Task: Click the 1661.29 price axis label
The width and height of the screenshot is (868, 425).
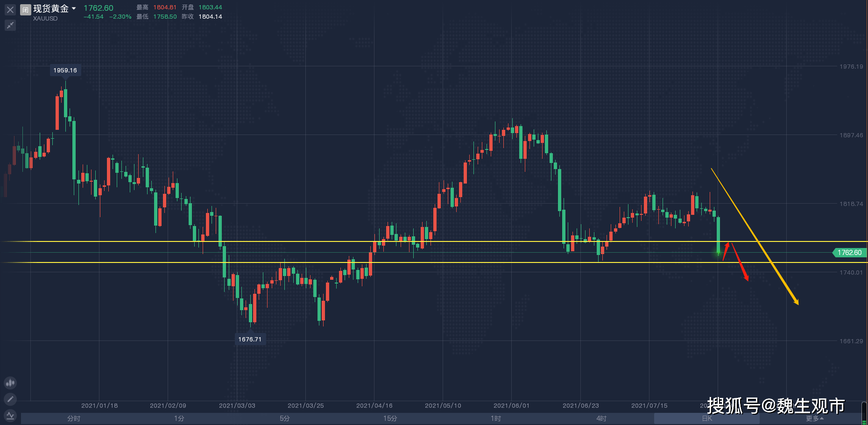Action: pyautogui.click(x=851, y=341)
